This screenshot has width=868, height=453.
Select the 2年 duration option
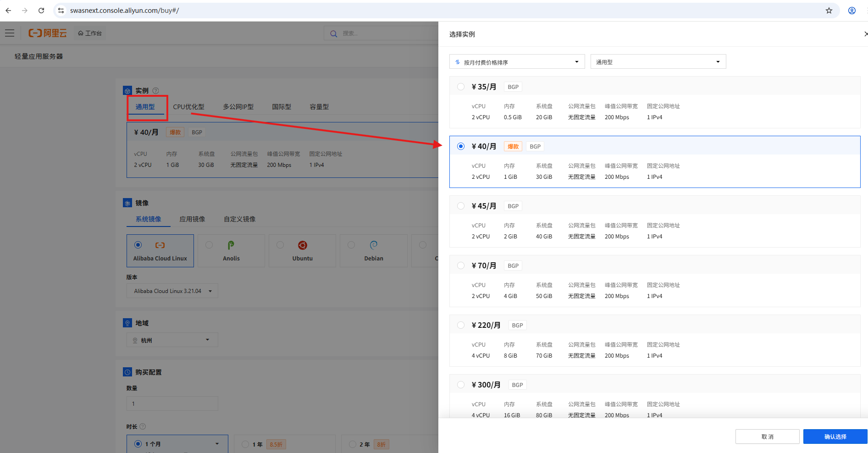[x=390, y=444]
